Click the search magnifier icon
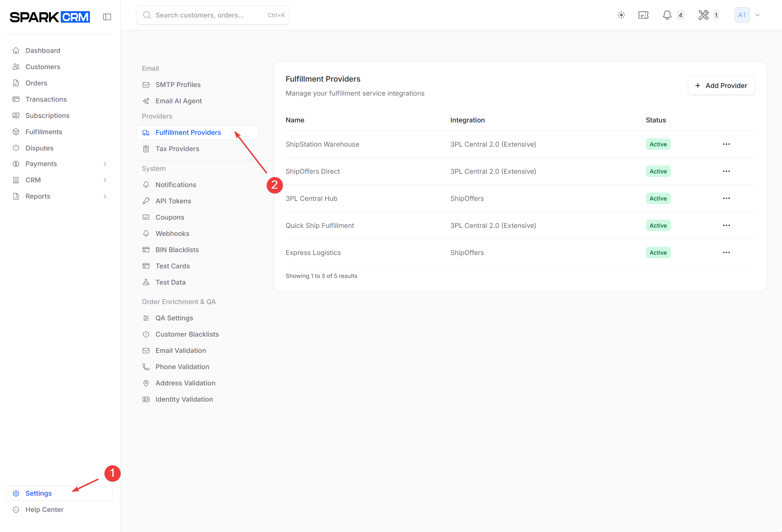The width and height of the screenshot is (782, 532). coord(147,15)
